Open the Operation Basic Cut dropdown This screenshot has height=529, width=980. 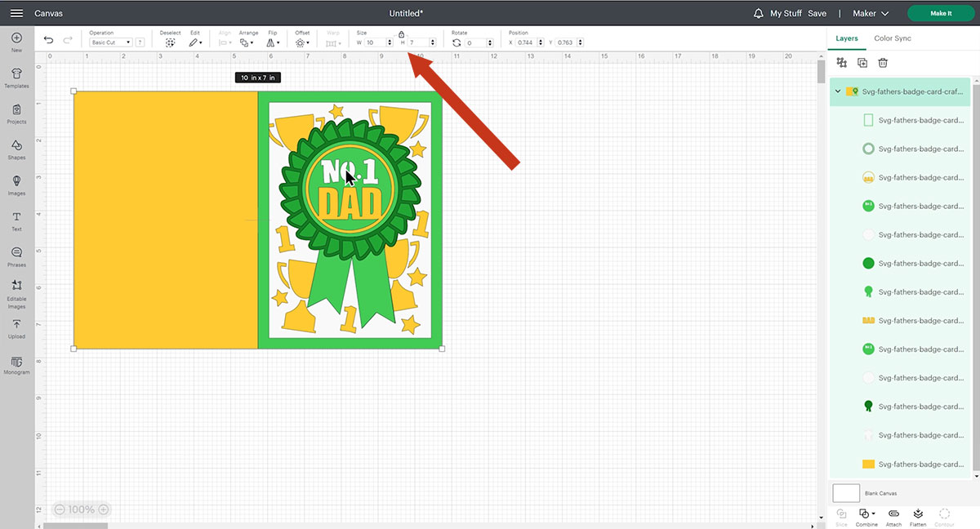click(x=110, y=42)
